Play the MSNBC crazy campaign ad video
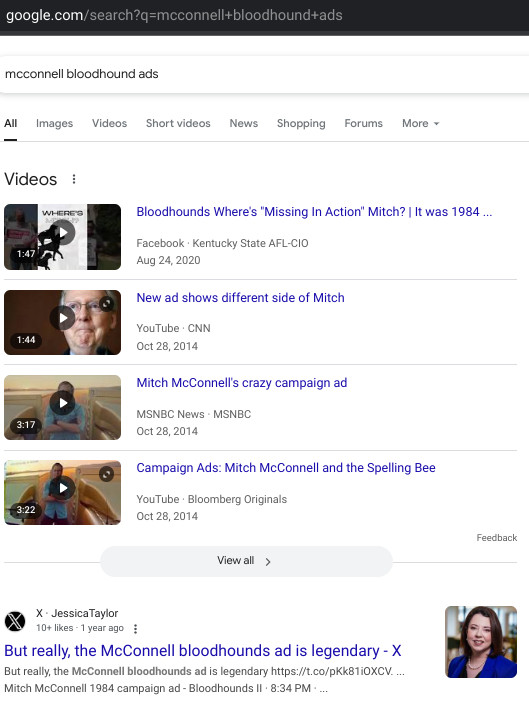The height and width of the screenshot is (708, 529). tap(63, 407)
